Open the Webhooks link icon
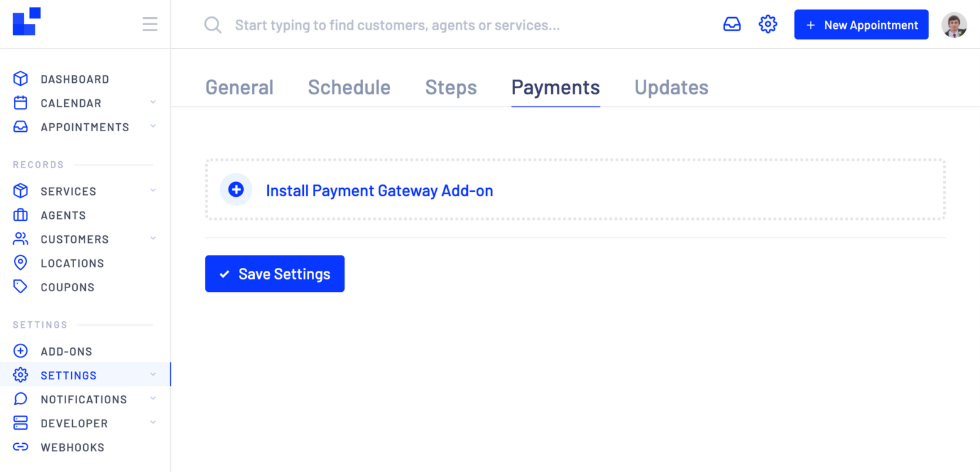 20,447
